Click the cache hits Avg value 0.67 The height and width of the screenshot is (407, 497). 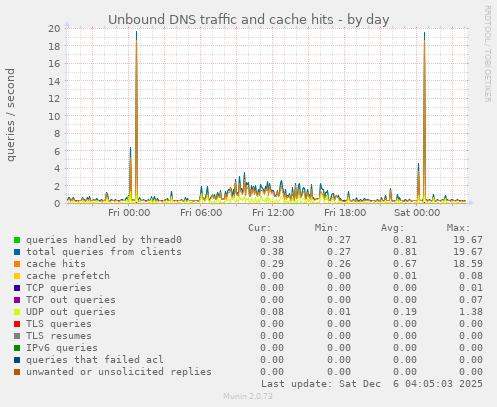pyautogui.click(x=405, y=264)
